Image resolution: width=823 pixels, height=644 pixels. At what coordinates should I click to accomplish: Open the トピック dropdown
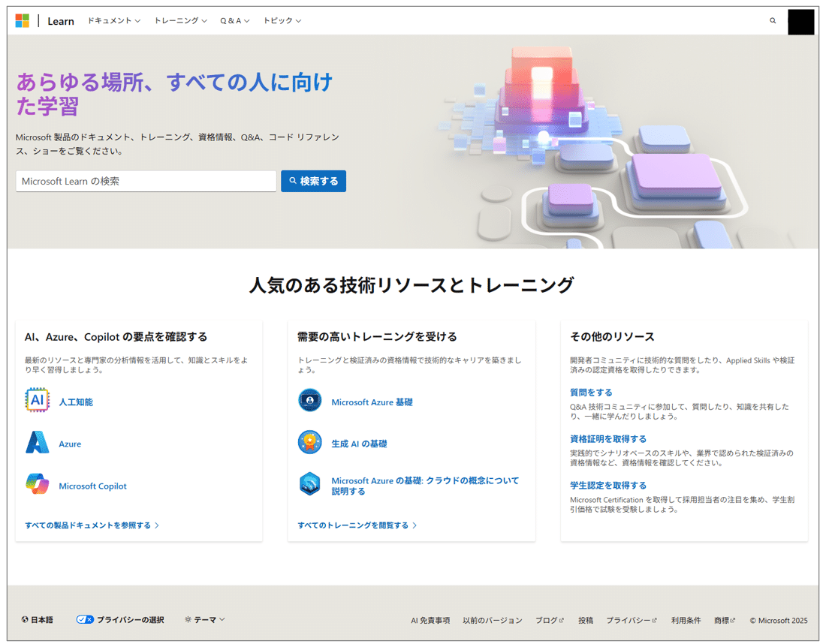point(282,21)
